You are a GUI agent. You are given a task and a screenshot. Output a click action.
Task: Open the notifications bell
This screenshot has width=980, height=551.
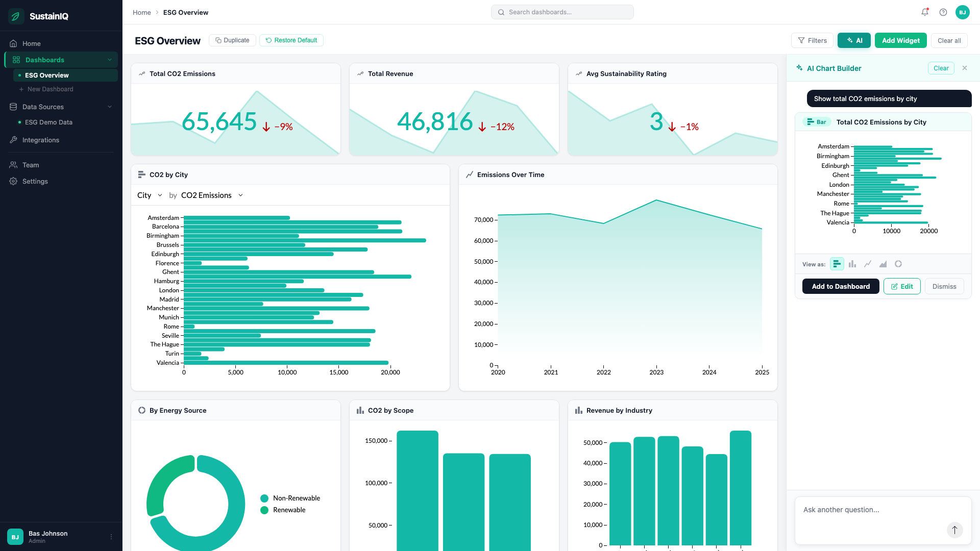point(925,12)
